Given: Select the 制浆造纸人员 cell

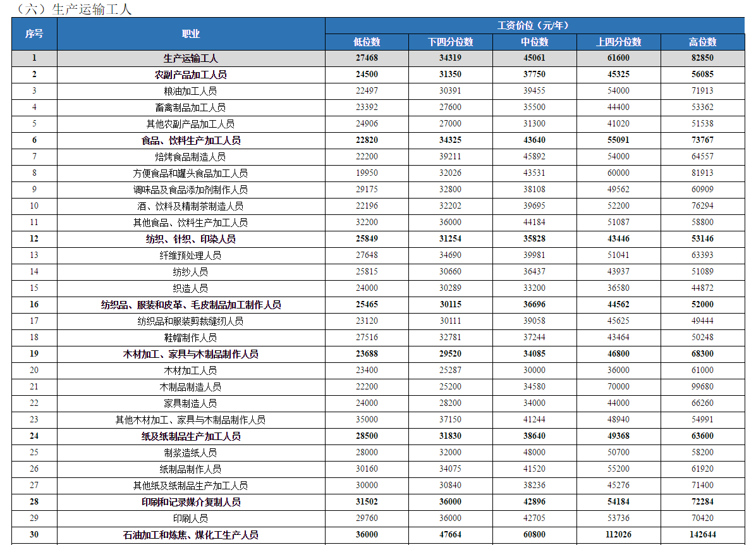Looking at the screenshot, I should [x=191, y=453].
